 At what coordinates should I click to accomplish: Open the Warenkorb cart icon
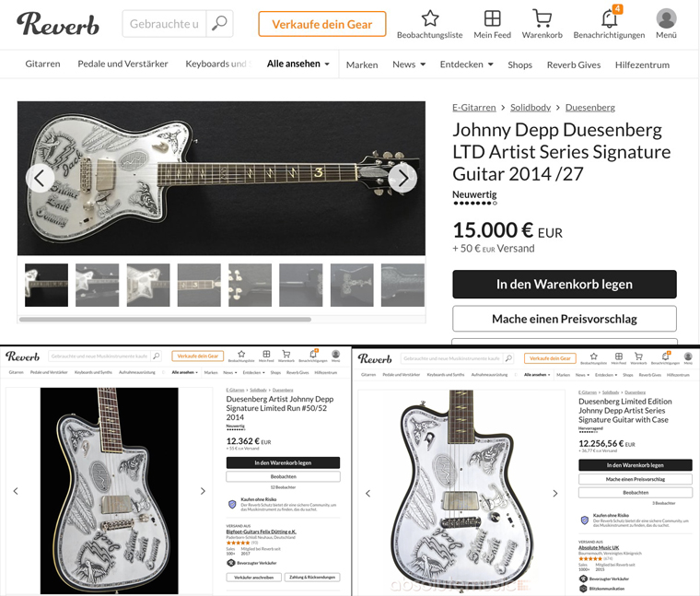click(x=542, y=18)
